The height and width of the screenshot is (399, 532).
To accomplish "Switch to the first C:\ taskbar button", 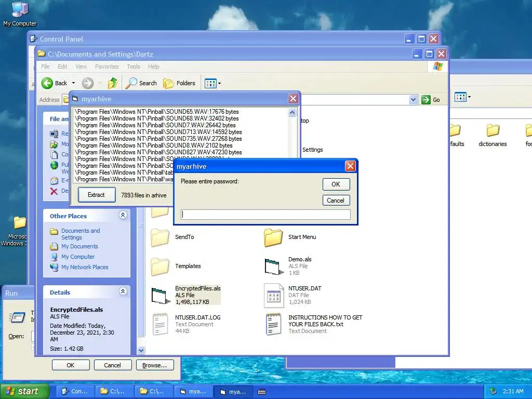I will pos(114,391).
